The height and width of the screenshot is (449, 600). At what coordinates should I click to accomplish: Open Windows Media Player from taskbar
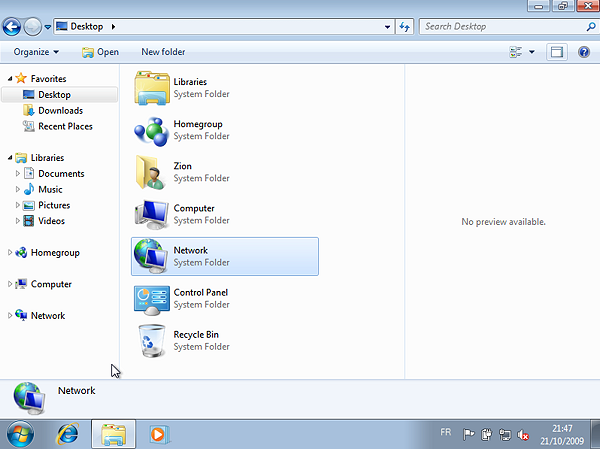coord(157,434)
